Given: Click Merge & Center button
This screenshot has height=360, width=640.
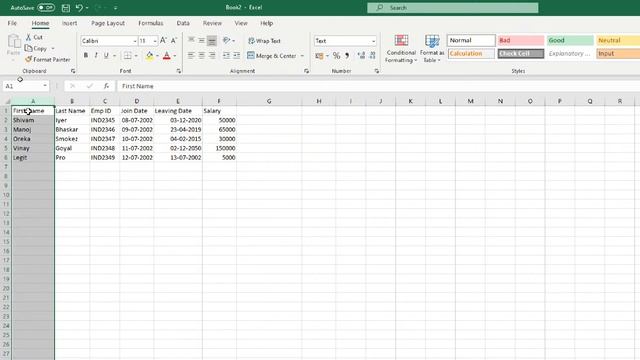Looking at the screenshot, I should [x=271, y=56].
